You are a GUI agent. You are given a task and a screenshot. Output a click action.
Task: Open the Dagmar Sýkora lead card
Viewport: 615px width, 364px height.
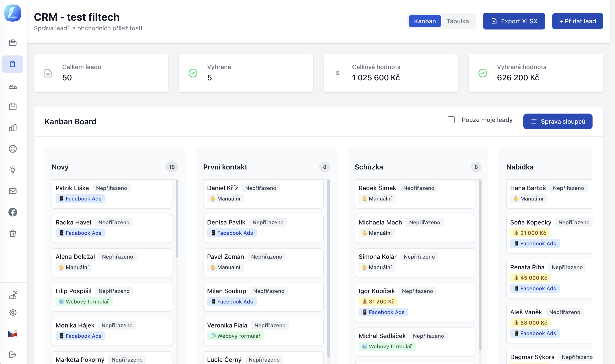click(x=549, y=357)
